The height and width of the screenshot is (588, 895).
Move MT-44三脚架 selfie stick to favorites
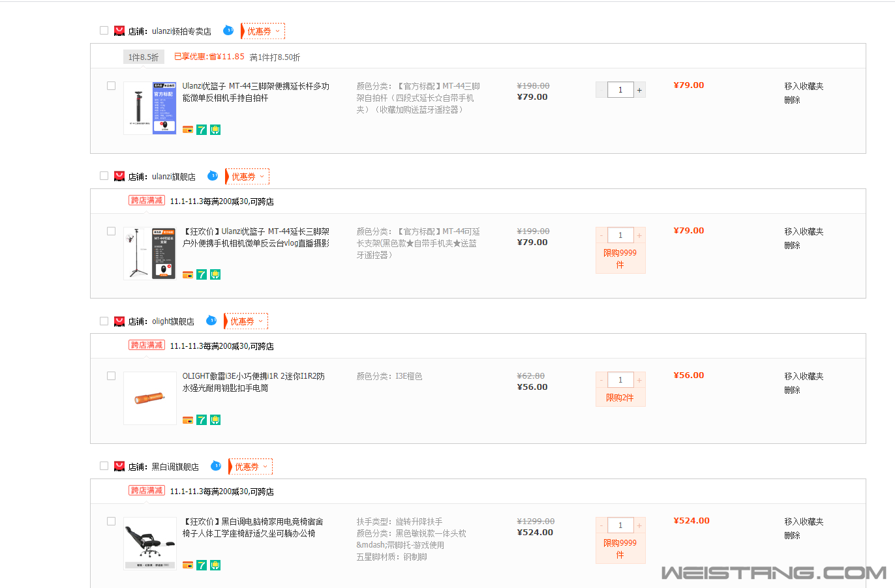[804, 86]
